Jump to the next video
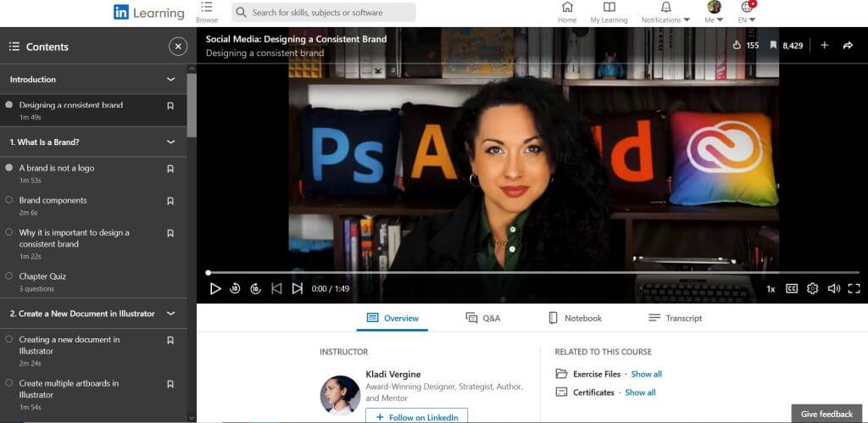This screenshot has width=868, height=423. pyautogui.click(x=298, y=288)
